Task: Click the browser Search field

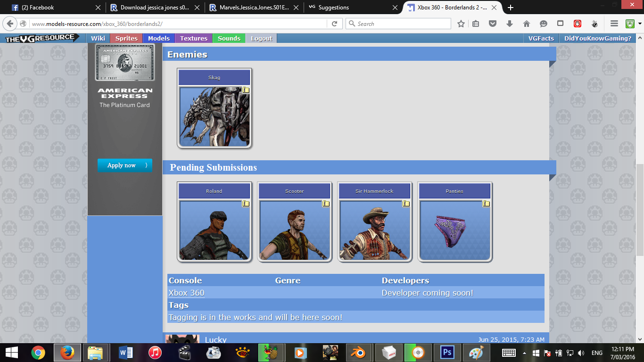Action: pyautogui.click(x=398, y=24)
